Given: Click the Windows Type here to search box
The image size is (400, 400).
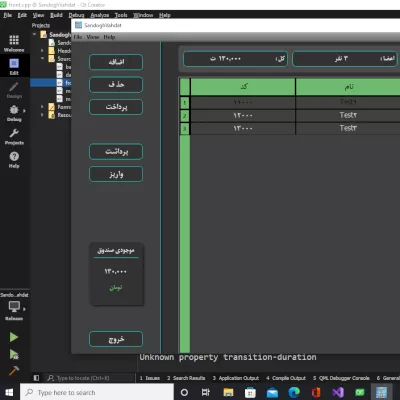Looking at the screenshot, I should [x=97, y=392].
